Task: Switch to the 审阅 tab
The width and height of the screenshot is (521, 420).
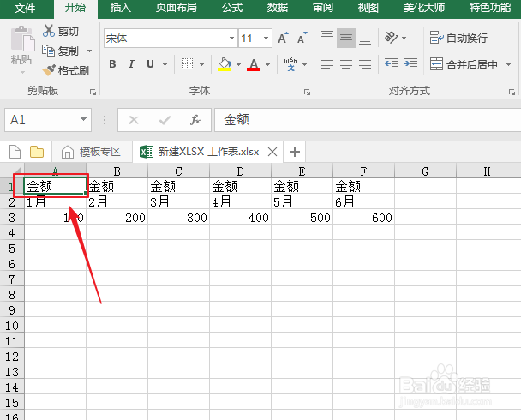Action: (323, 8)
